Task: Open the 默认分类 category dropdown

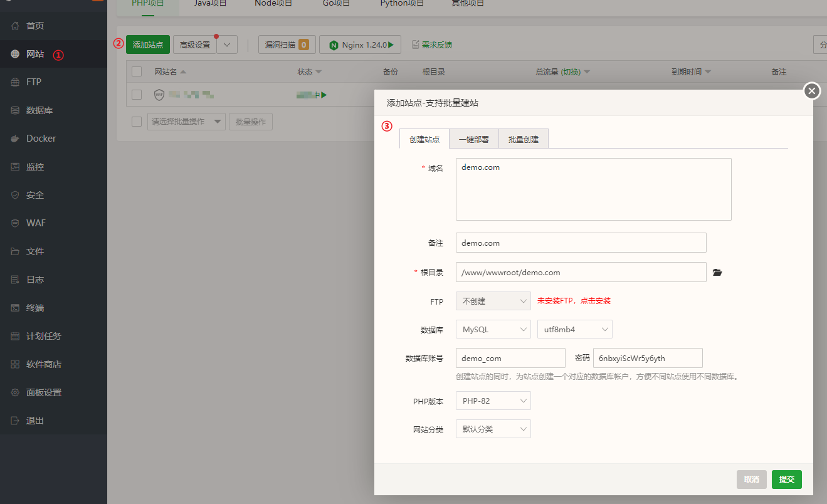Action: coord(493,429)
